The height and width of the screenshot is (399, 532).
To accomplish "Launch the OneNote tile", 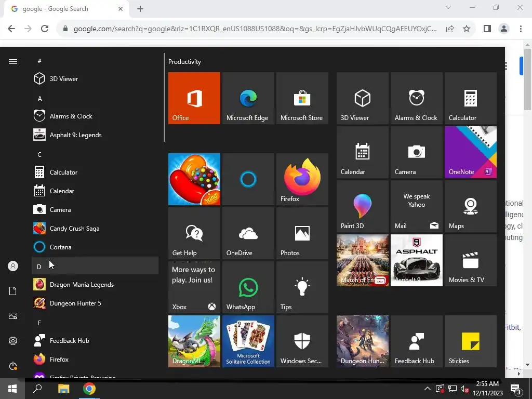I will coord(470,152).
